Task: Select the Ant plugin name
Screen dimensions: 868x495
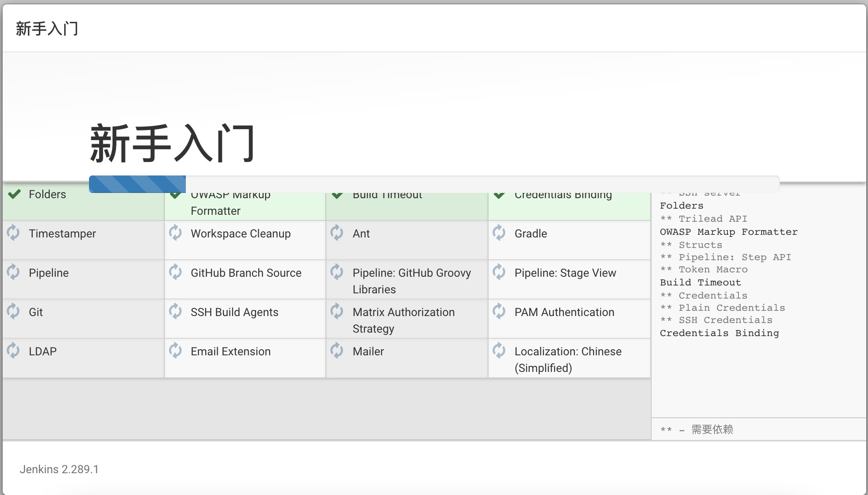Action: click(x=361, y=234)
